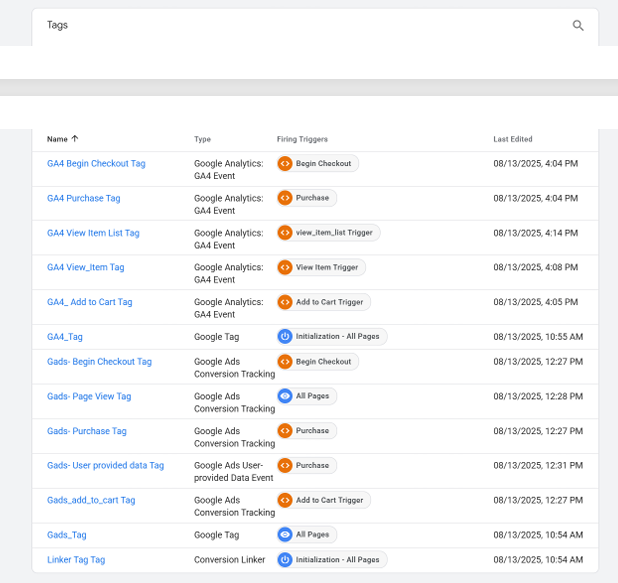This screenshot has width=618, height=583.
Task: Open the GA4 View_Item Tag
Action: tap(86, 267)
